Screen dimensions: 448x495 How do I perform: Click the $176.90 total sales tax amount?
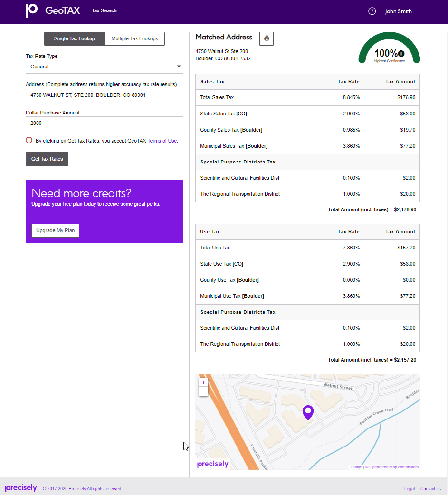point(406,97)
